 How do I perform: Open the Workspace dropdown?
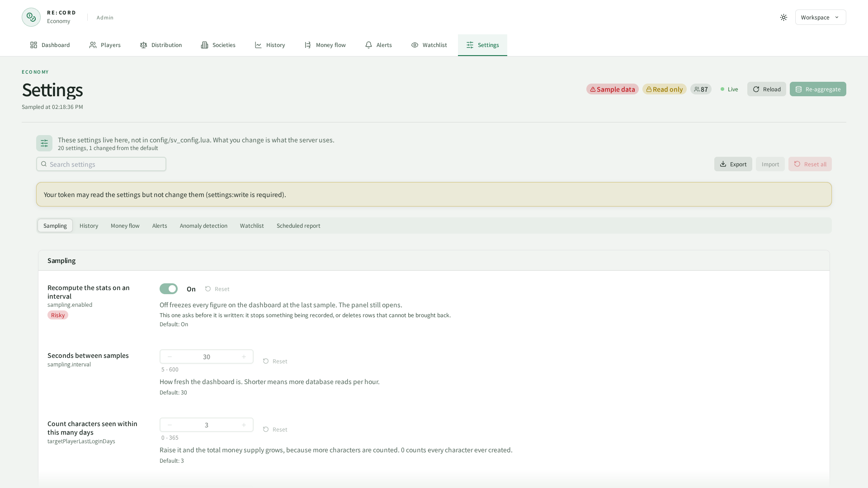[x=821, y=17]
